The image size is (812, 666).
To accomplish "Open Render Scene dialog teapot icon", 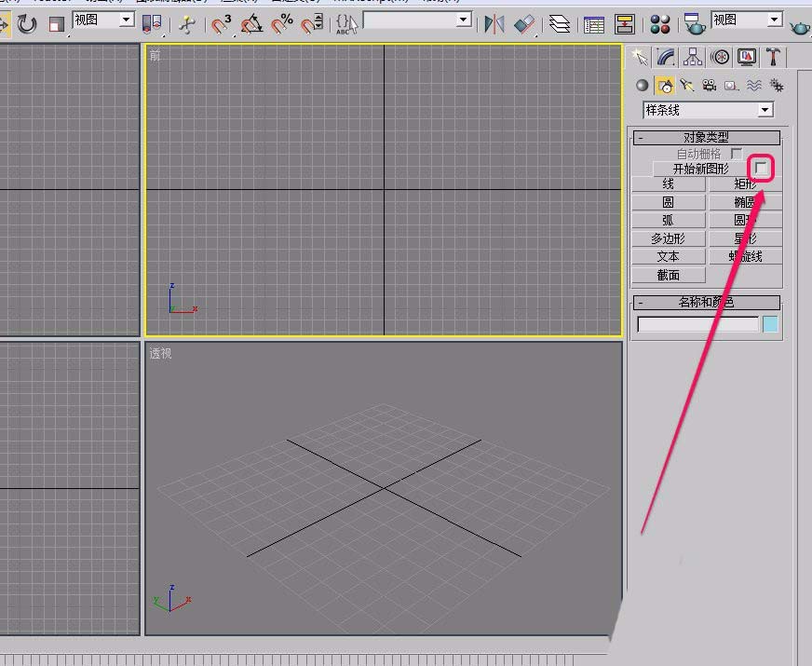I will point(695,24).
